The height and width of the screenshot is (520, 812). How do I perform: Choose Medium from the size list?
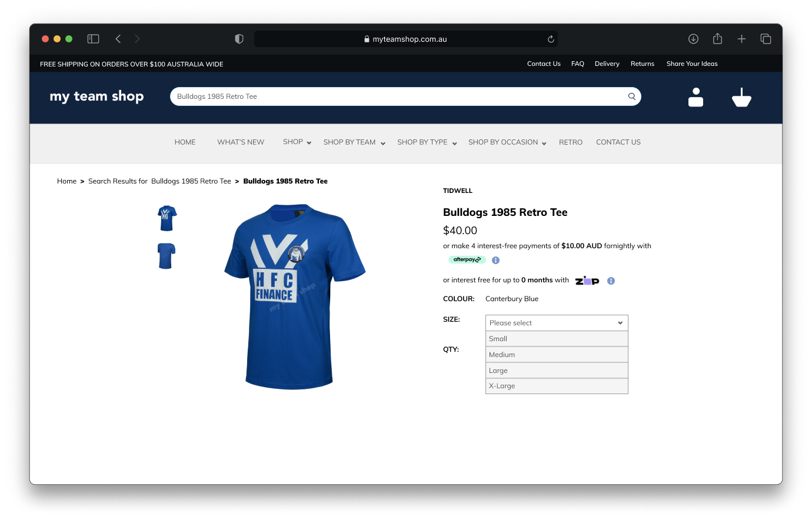tap(557, 355)
